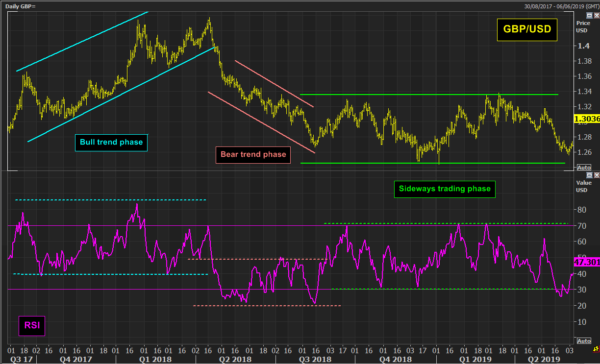The image size is (600, 364).
Task: Click the pink RSI label box
Action: point(31,326)
